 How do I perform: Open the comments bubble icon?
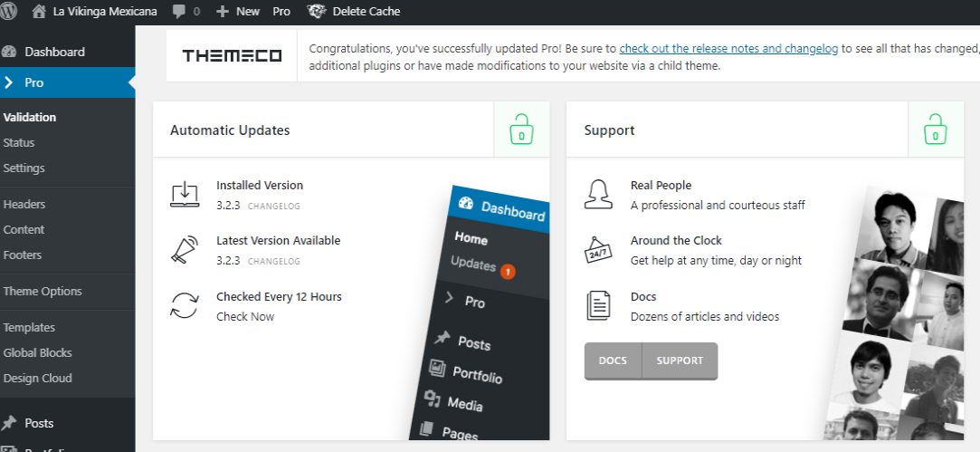coord(179,12)
